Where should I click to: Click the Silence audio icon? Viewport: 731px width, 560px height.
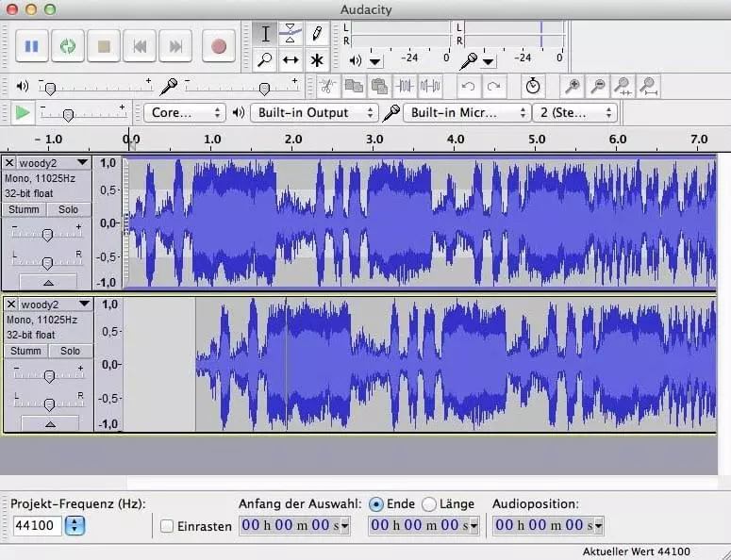pos(430,86)
